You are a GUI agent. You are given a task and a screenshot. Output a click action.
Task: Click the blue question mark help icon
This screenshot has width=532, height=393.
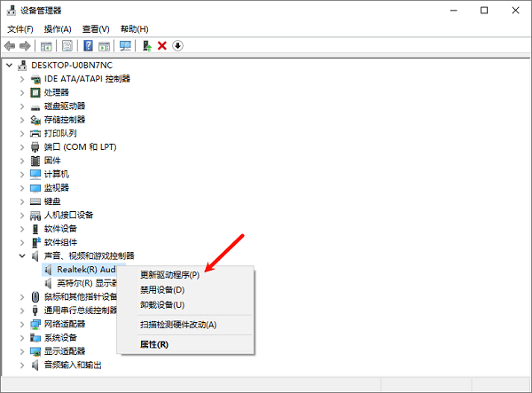pos(88,45)
